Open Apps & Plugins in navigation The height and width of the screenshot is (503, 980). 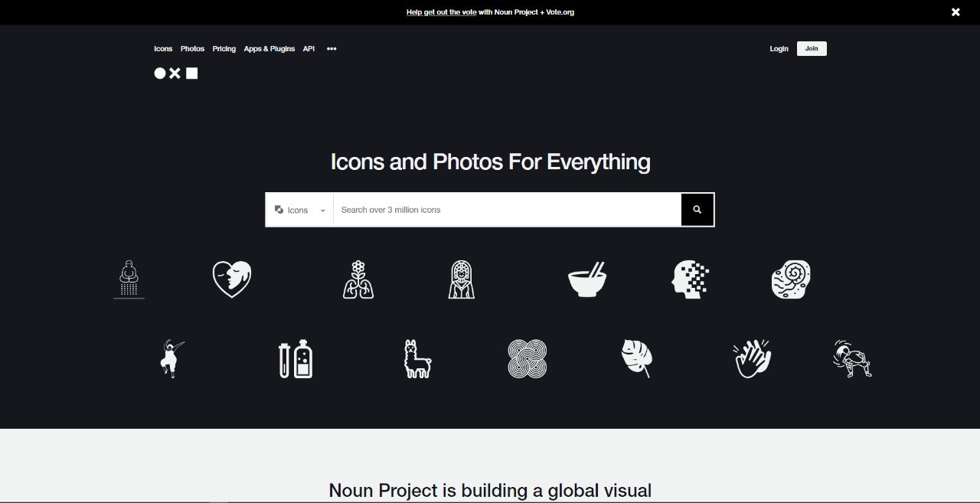(269, 49)
